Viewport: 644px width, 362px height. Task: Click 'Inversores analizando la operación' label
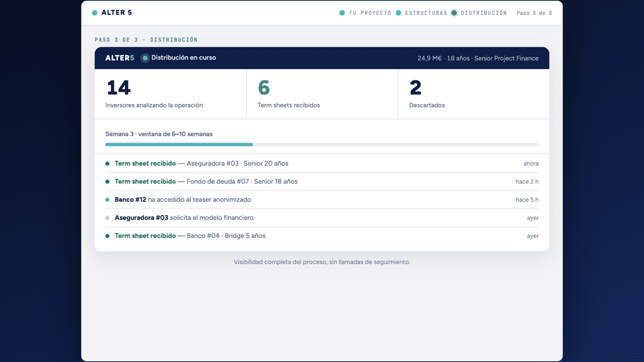(154, 105)
